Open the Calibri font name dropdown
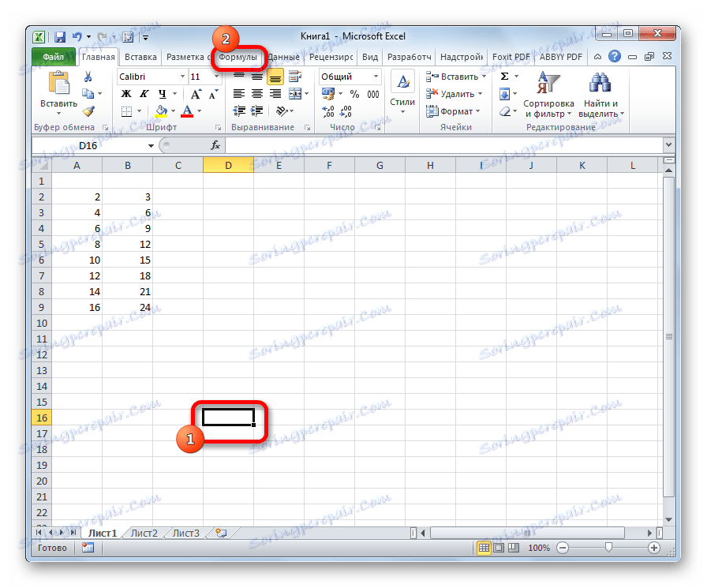The width and height of the screenshot is (707, 588). click(182, 77)
